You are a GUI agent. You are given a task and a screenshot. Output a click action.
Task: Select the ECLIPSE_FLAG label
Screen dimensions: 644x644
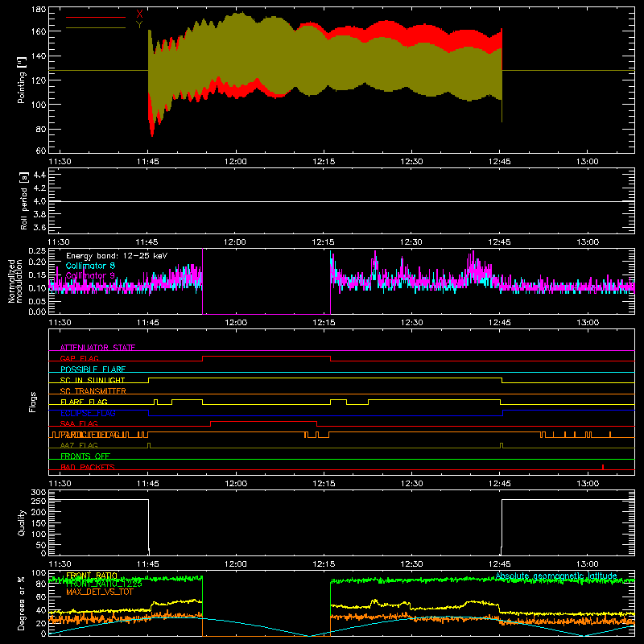click(x=88, y=413)
